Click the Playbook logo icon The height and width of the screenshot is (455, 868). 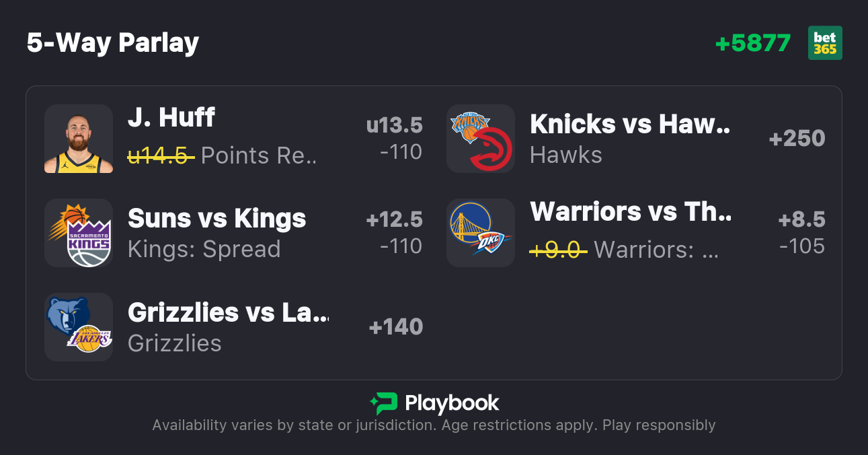[x=384, y=403]
